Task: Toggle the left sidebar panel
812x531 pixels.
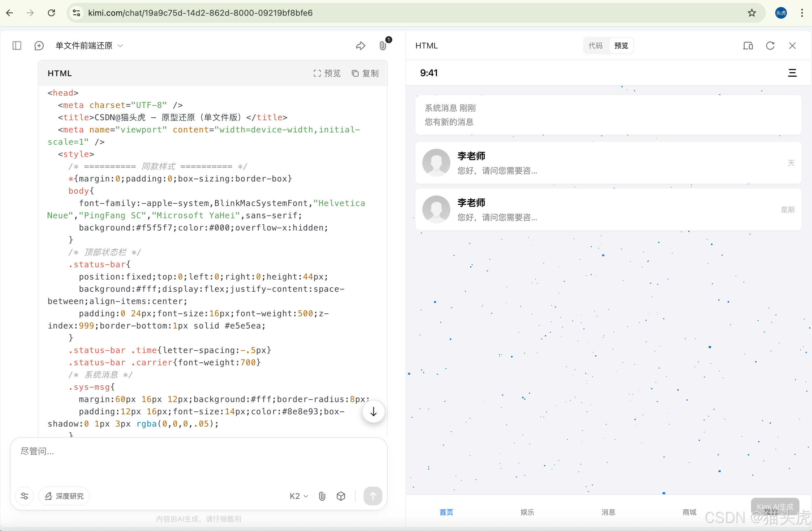Action: (17, 46)
